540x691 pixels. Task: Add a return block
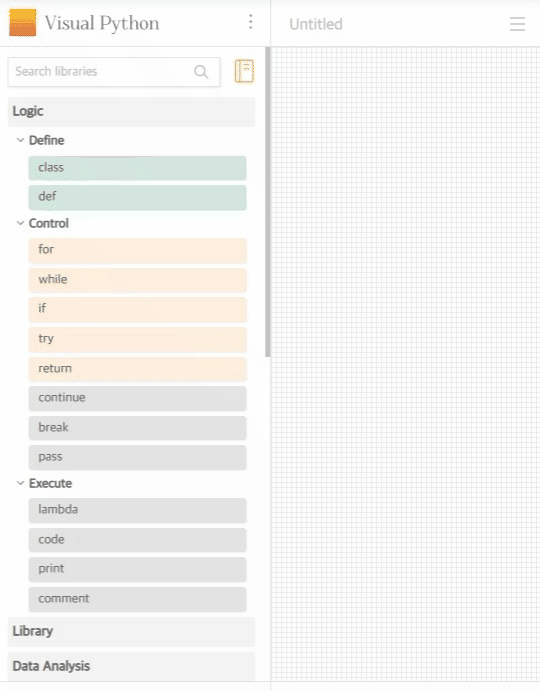click(x=138, y=369)
